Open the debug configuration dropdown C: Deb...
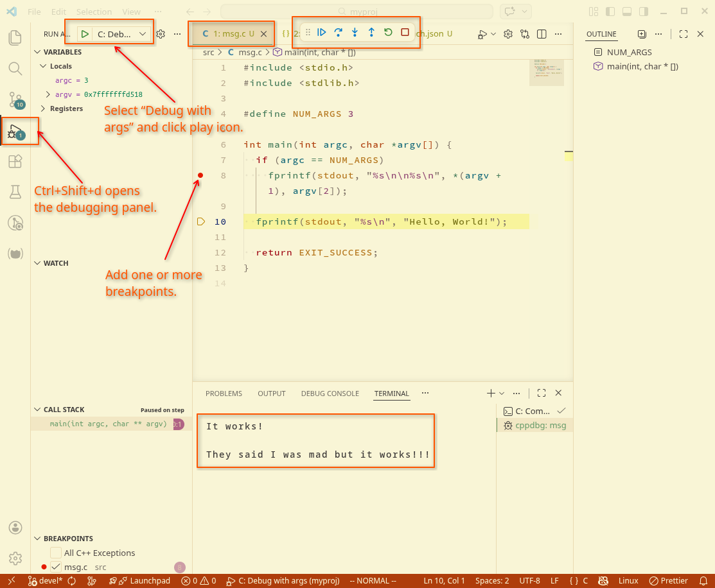Viewport: 715px width, 588px height. (x=122, y=34)
